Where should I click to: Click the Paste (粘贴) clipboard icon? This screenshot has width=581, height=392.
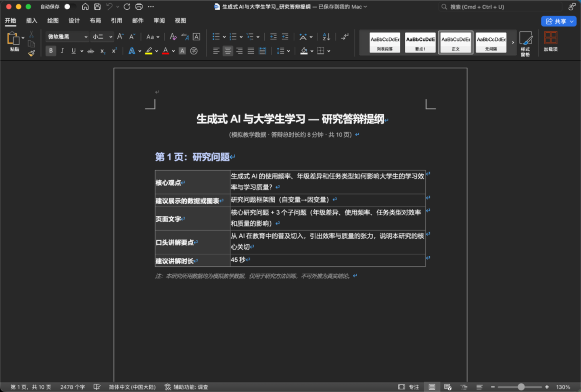(x=13, y=38)
